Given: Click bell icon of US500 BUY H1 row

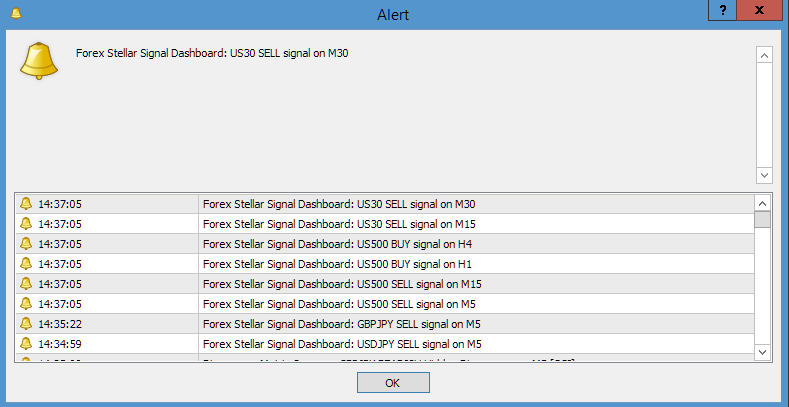Looking at the screenshot, I should click(x=26, y=264).
